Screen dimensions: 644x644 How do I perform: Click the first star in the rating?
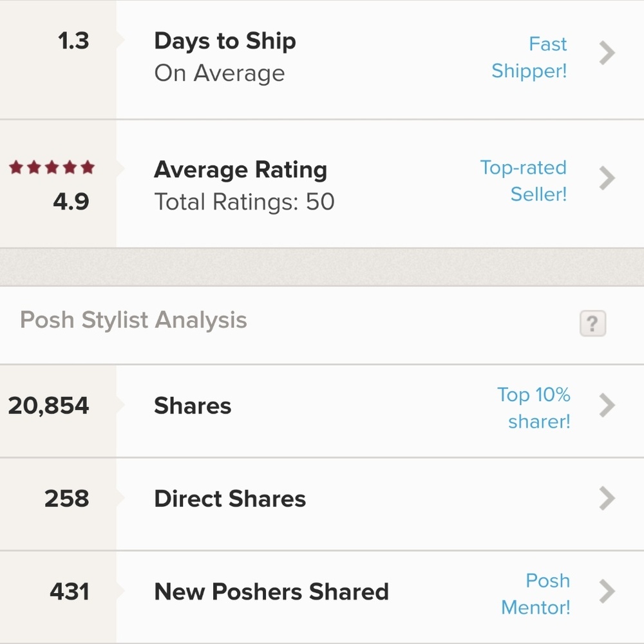pyautogui.click(x=16, y=167)
